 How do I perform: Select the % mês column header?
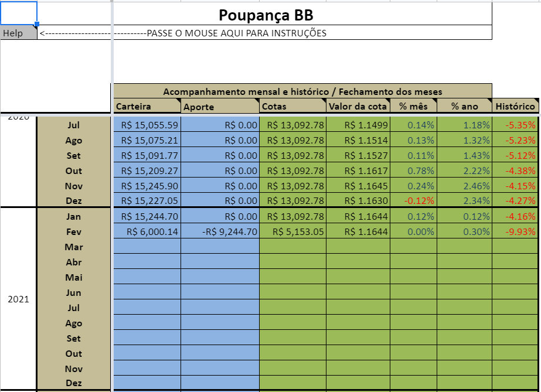coord(413,106)
